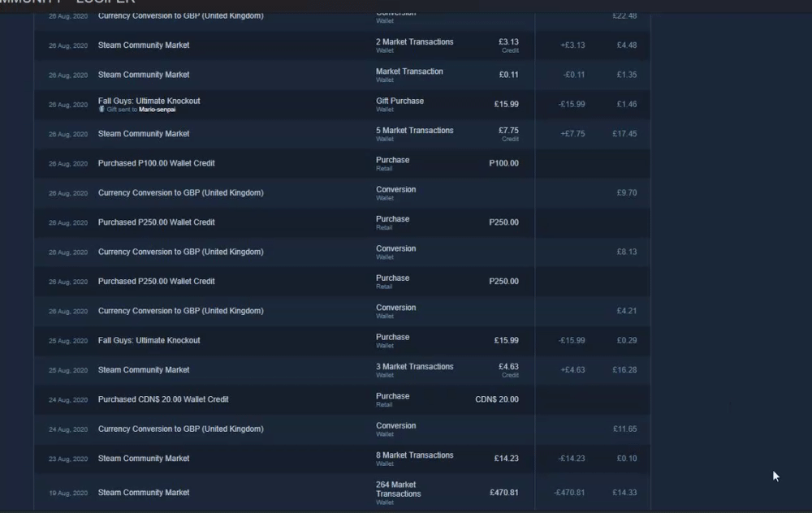Click the £17.45 wallet balance
The width and height of the screenshot is (812, 513).
coord(624,134)
